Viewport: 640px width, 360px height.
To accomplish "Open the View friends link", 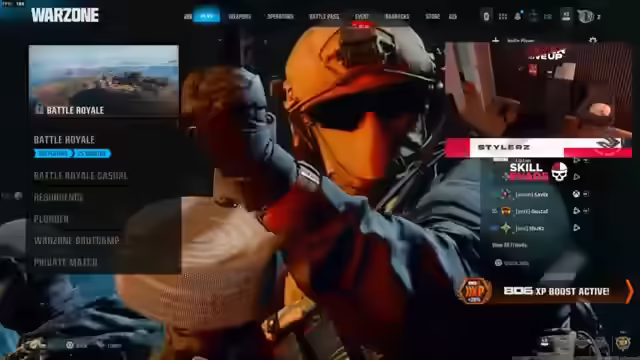I will click(x=509, y=245).
